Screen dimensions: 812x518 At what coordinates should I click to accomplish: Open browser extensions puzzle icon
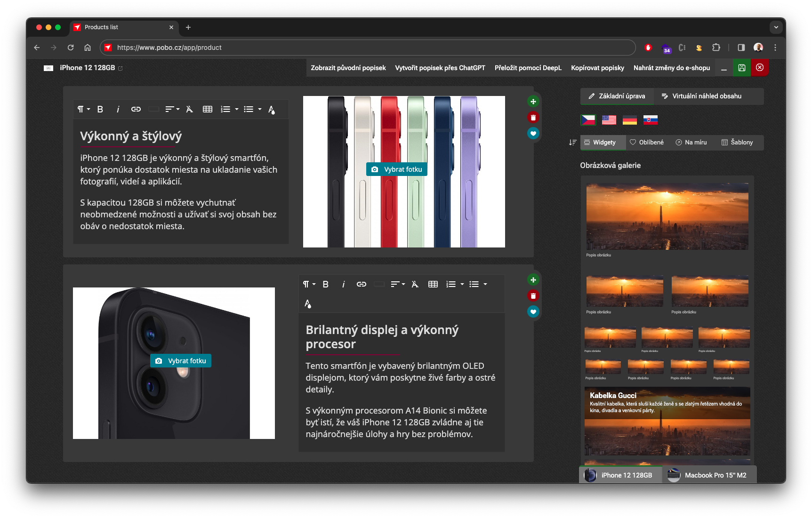click(x=716, y=48)
